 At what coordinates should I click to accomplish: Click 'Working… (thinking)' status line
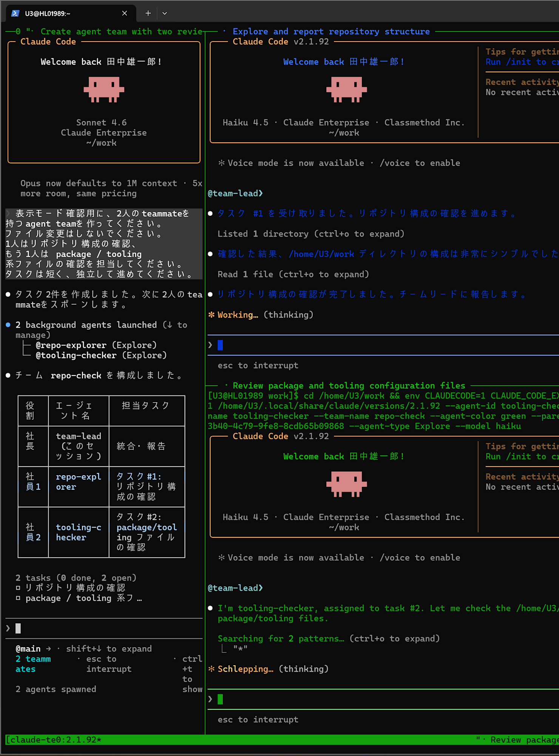point(261,315)
